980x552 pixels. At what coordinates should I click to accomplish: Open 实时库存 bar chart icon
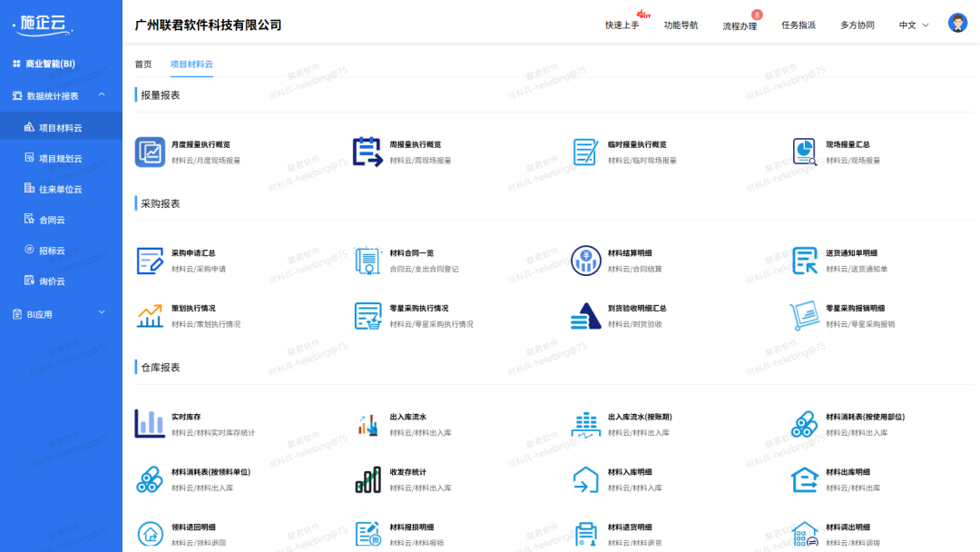coord(150,424)
